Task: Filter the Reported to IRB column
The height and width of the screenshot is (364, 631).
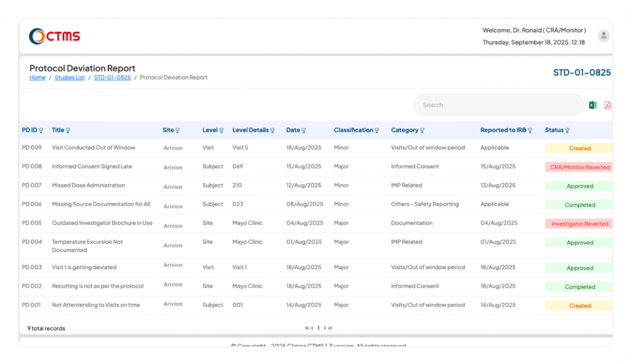Action: 530,131
